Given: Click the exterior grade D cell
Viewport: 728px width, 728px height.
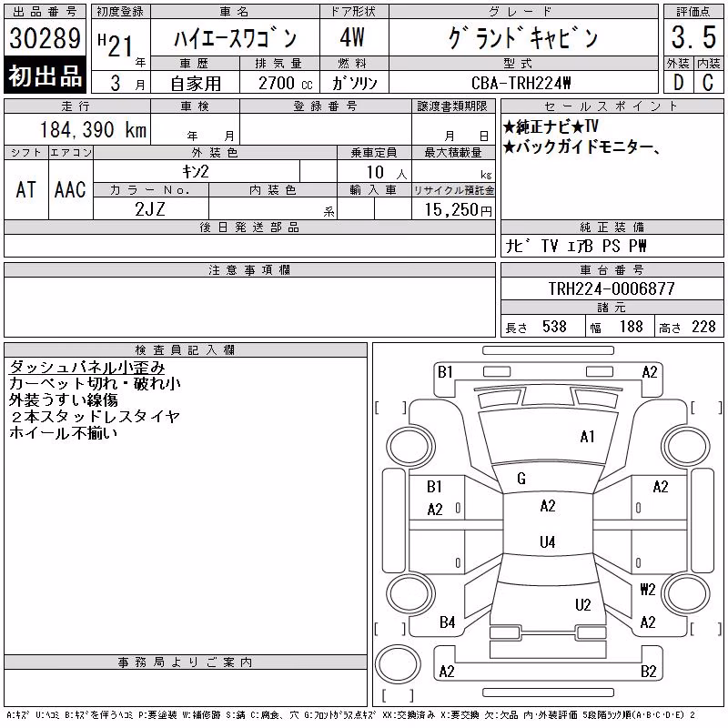Looking at the screenshot, I should click(x=678, y=83).
